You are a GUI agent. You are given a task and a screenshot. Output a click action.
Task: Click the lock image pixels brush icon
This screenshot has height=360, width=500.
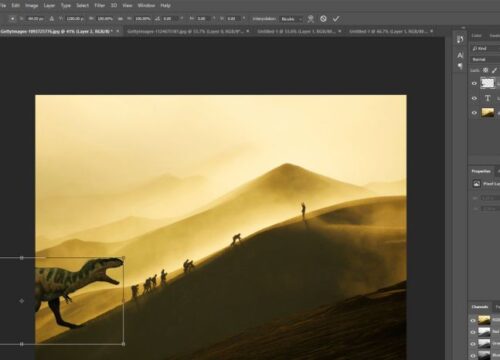pos(494,70)
